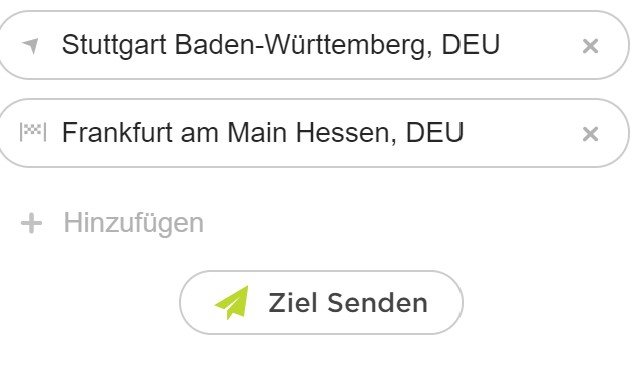
Task: Click the grey start location arrow icon
Action: click(31, 45)
